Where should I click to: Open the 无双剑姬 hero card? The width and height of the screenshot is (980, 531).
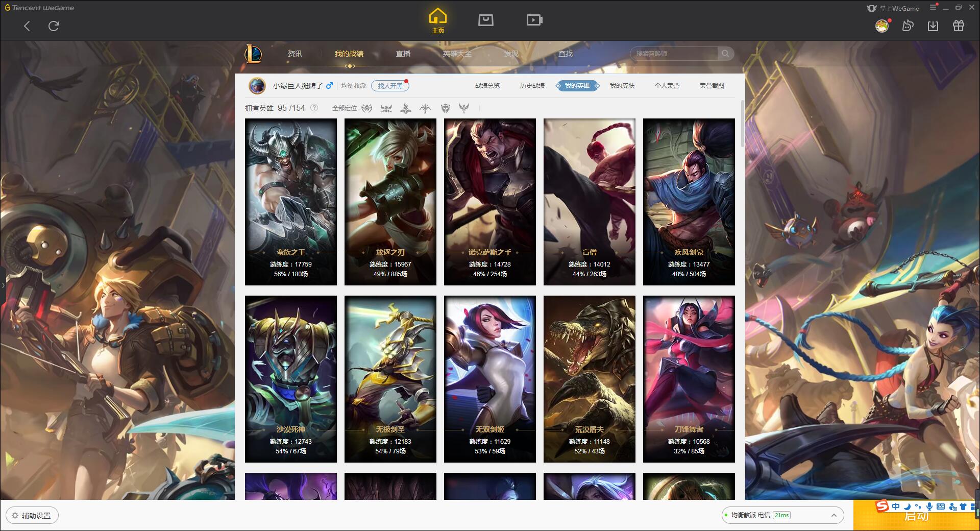point(490,379)
